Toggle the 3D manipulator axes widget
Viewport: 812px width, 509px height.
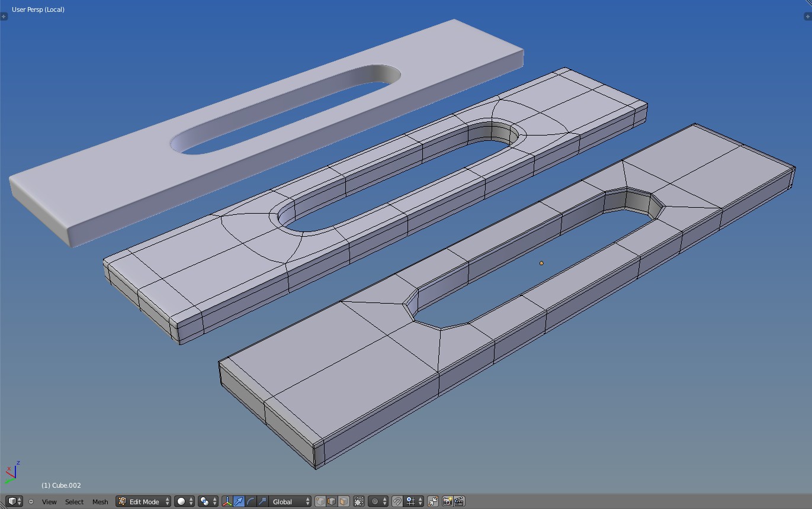coord(227,501)
